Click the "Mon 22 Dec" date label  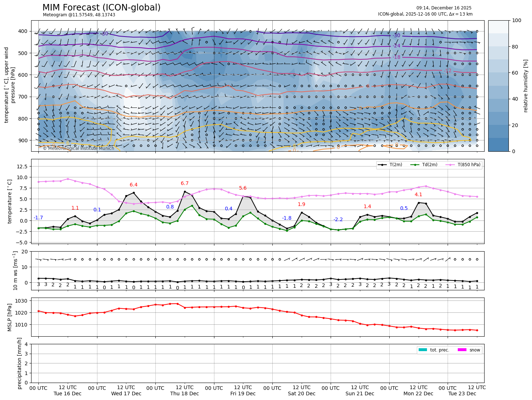[418, 394]
